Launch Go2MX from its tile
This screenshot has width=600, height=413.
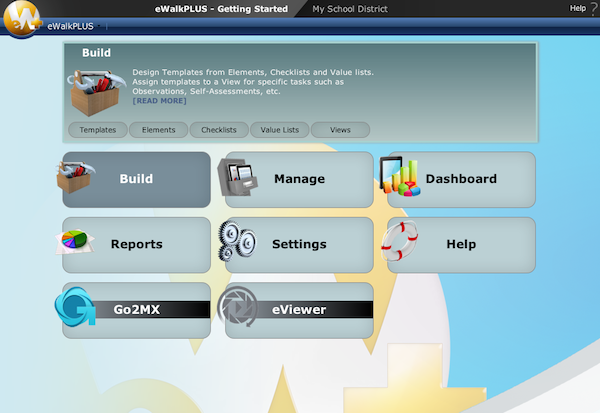tap(137, 310)
